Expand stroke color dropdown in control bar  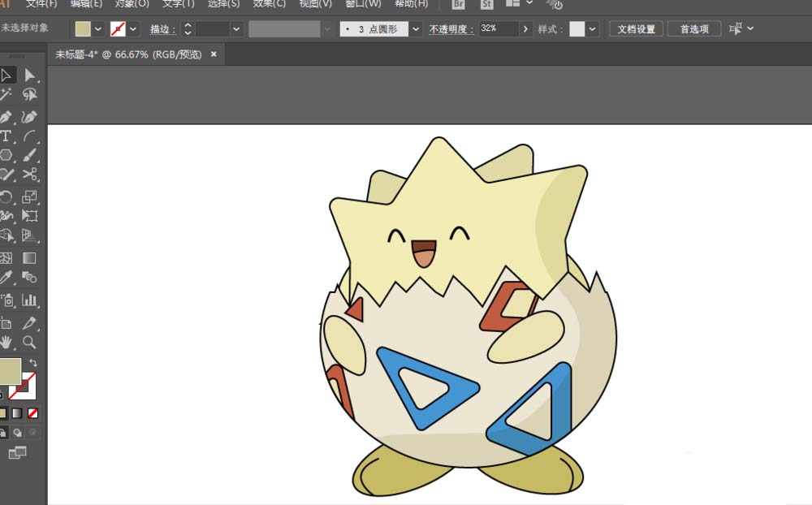[133, 29]
